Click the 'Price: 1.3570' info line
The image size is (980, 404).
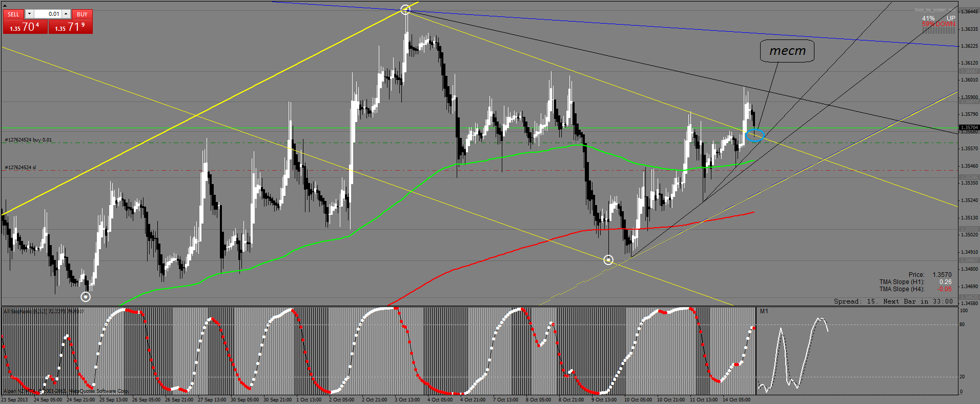930,275
